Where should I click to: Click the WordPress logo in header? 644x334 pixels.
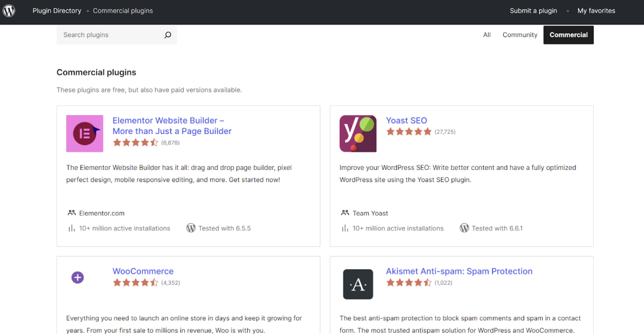click(9, 11)
